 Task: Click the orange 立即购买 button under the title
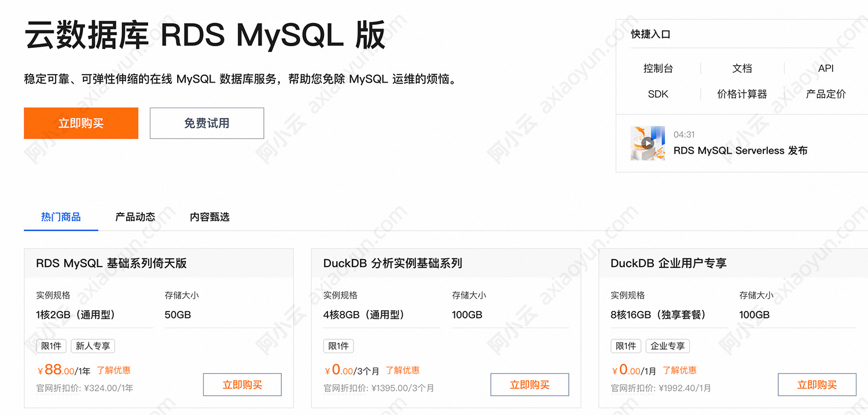coord(81,123)
